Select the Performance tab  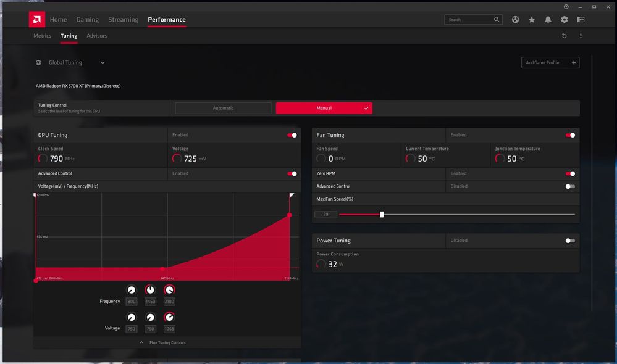167,19
